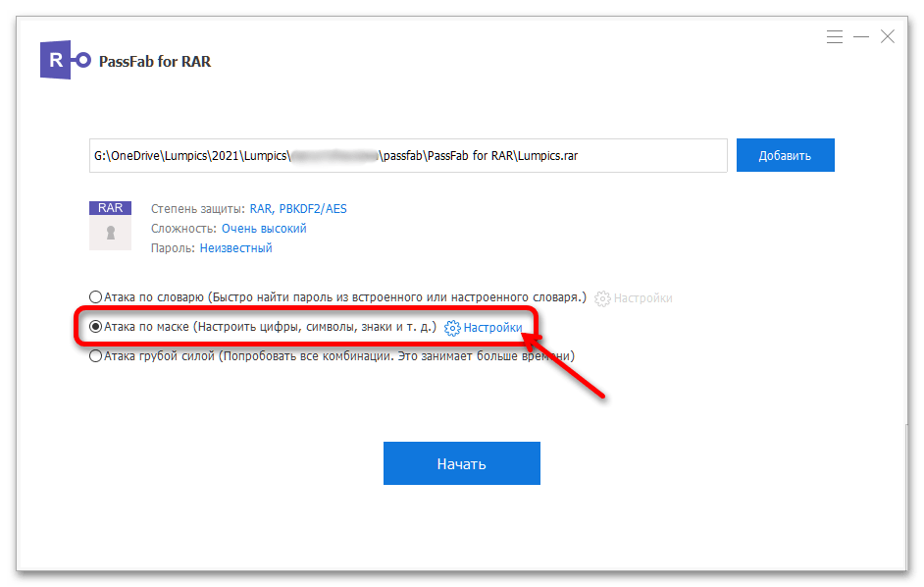
Task: Click the 'Пароль:' label
Action: [173, 247]
